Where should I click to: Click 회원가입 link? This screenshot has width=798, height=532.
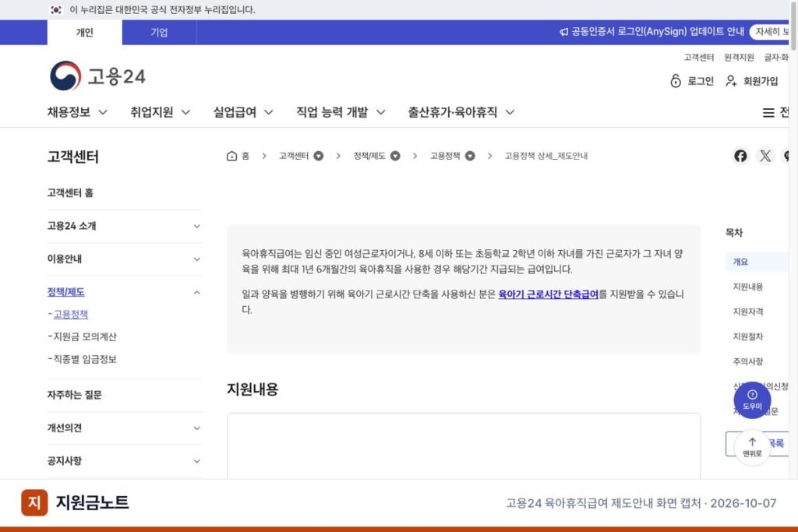tap(761, 81)
